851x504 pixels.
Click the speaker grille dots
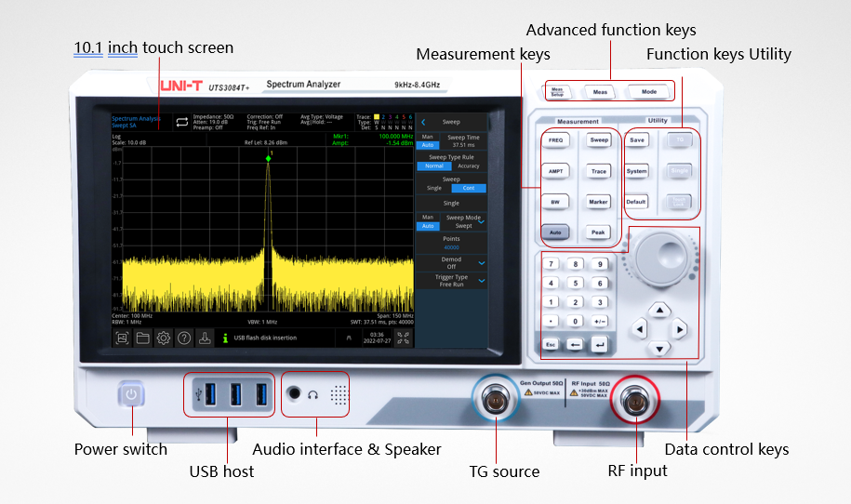[x=339, y=395]
